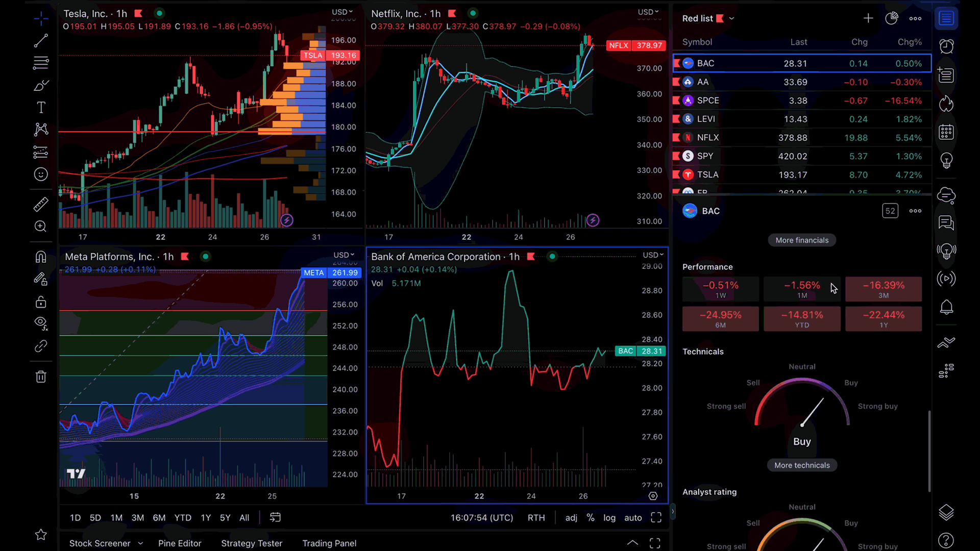Image resolution: width=980 pixels, height=551 pixels.
Task: Click the 3M performance tile
Action: pyautogui.click(x=884, y=289)
